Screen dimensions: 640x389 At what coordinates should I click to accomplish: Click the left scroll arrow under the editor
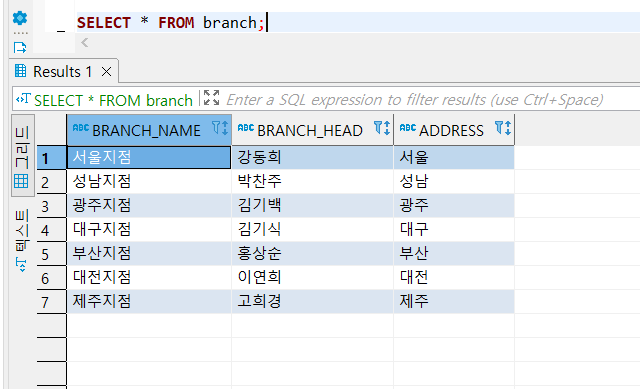[x=84, y=42]
